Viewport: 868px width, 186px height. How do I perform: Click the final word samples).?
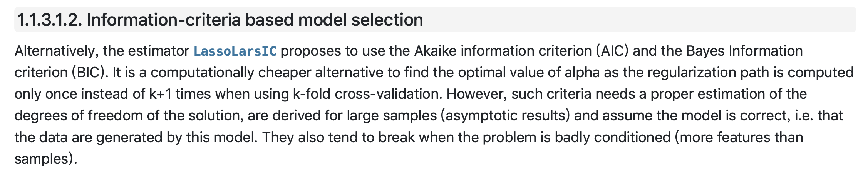point(46,159)
